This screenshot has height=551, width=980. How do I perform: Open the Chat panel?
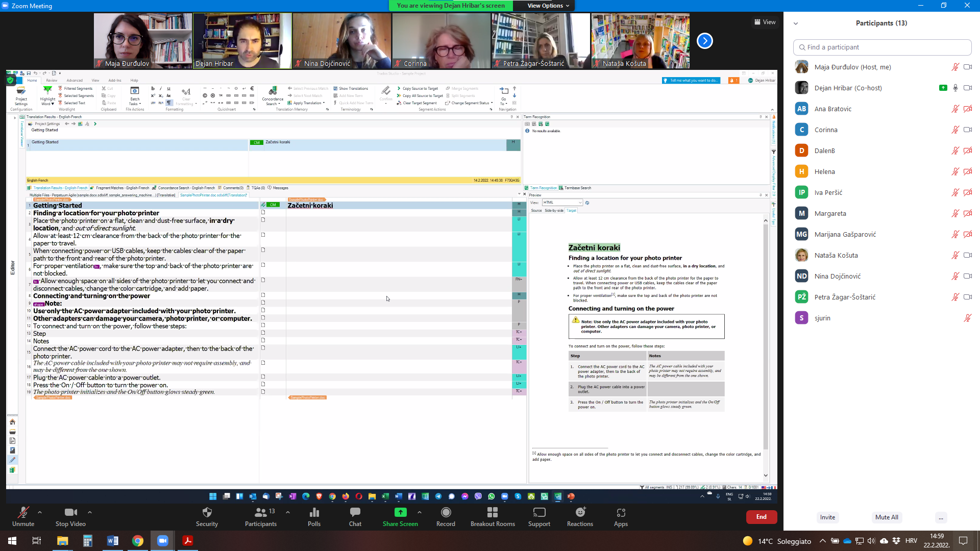pos(355,512)
